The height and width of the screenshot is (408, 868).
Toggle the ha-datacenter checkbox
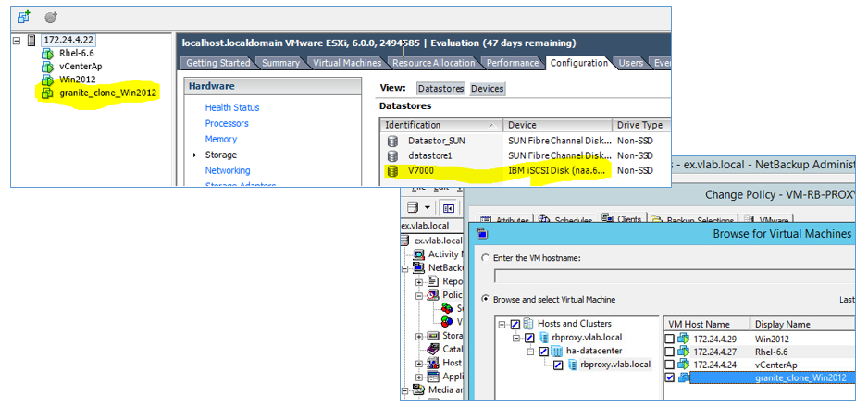543,351
